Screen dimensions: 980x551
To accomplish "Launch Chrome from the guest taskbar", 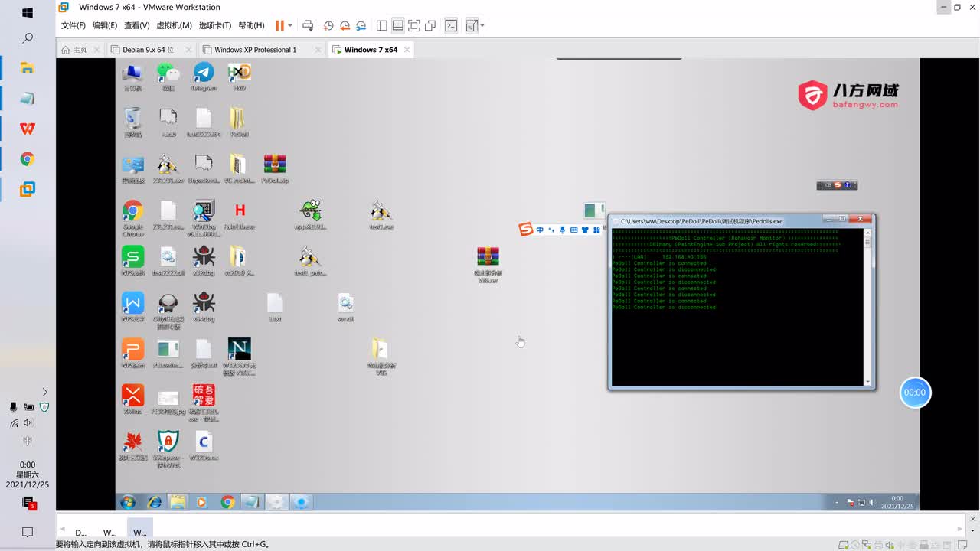I will (227, 503).
